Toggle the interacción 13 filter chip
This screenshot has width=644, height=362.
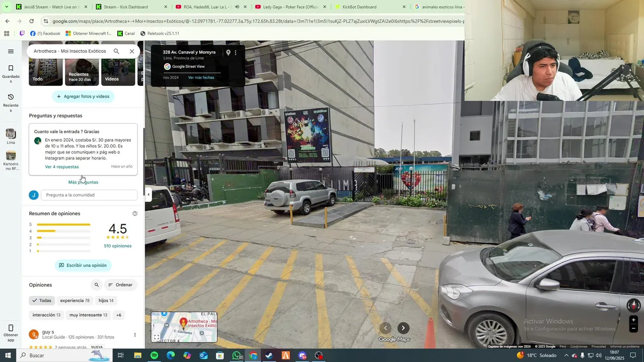tap(46, 315)
